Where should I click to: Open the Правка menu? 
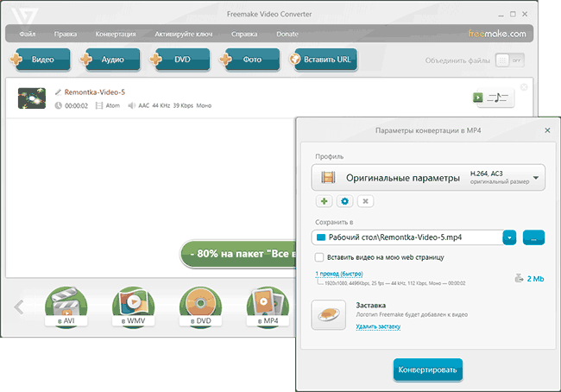(66, 34)
